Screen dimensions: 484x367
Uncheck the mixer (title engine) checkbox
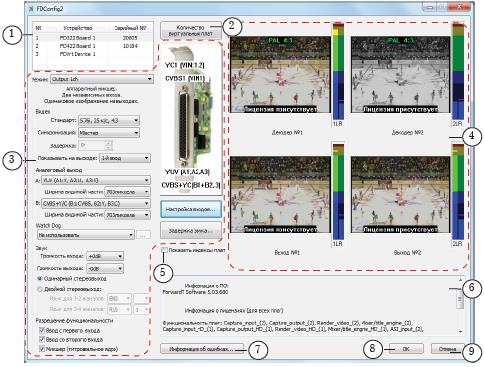[42, 349]
